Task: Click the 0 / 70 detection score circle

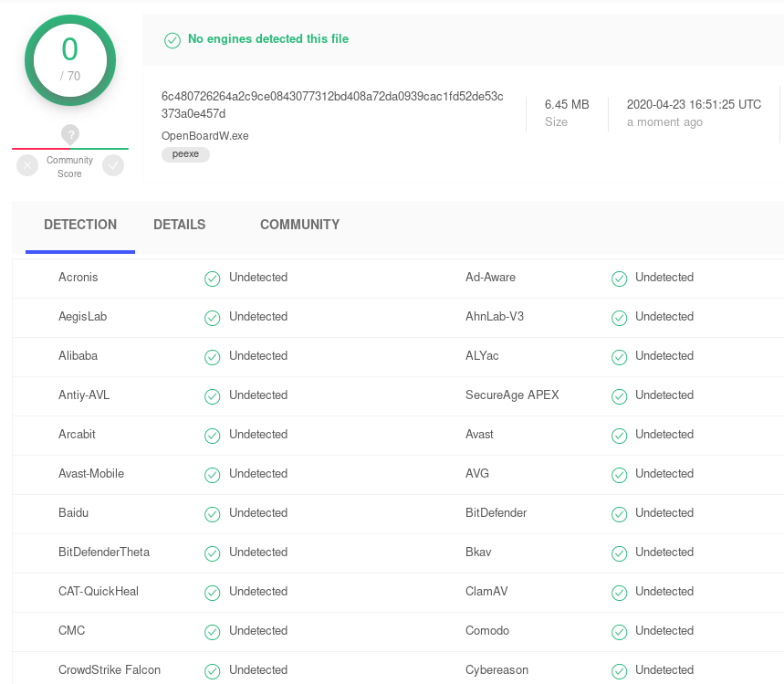Action: [x=70, y=60]
